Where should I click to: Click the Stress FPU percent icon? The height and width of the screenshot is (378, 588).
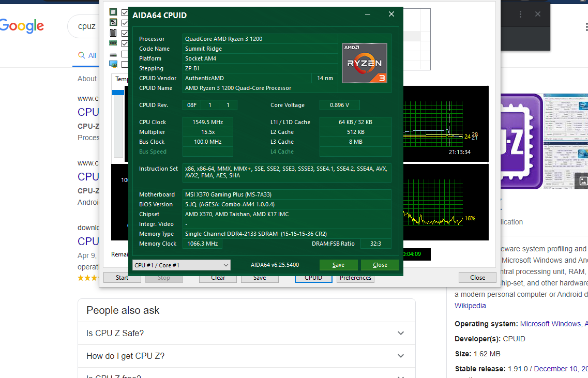tap(113, 23)
